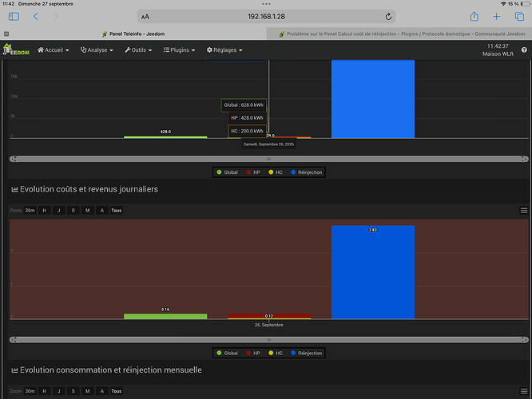Toggle Réinjection series in consumption chart legend
This screenshot has height=399, width=532.
coord(307,172)
